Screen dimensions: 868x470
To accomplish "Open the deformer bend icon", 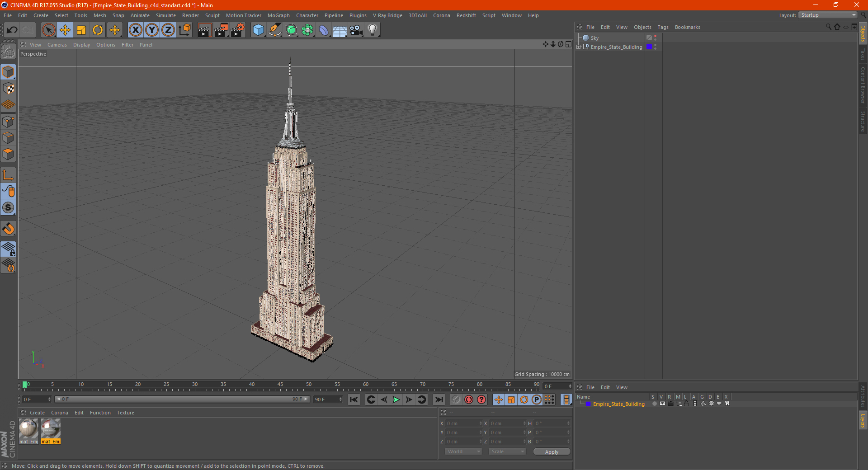I will point(324,30).
